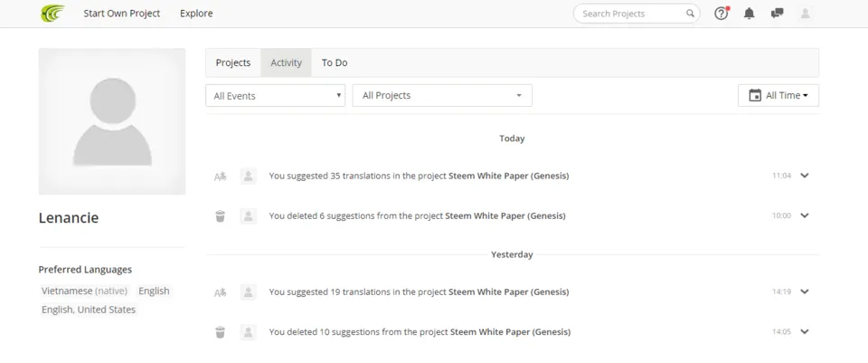Image resolution: width=868 pixels, height=363 pixels.
Task: Open the user avatar menu in the header
Action: tap(806, 14)
